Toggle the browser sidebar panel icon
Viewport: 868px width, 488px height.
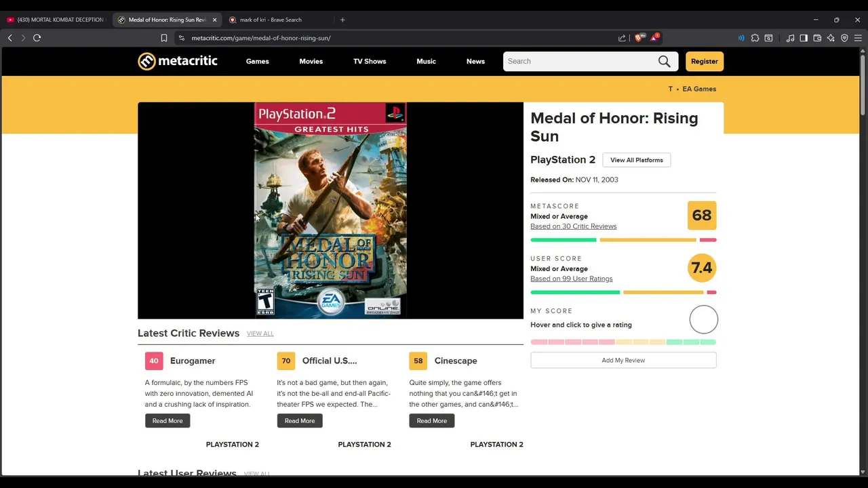[x=804, y=38]
